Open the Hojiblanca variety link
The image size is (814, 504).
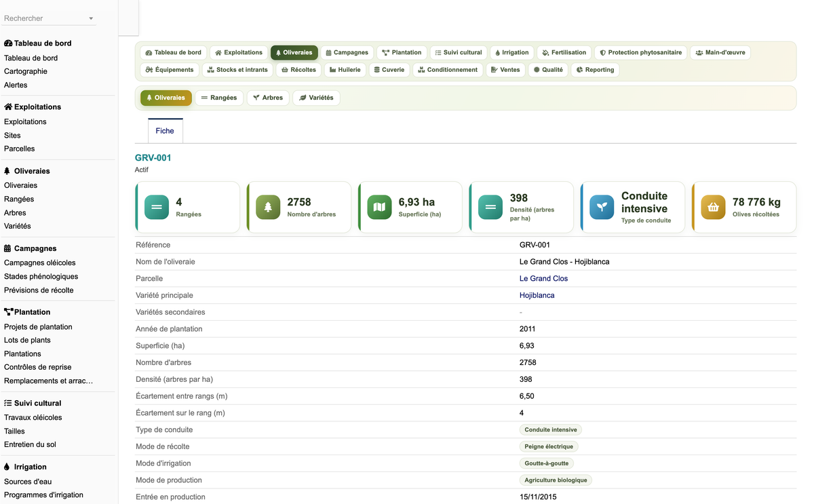(537, 296)
